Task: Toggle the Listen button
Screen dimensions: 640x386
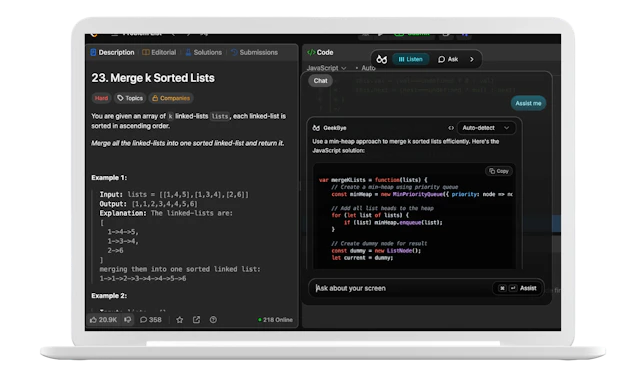Action: pos(411,59)
